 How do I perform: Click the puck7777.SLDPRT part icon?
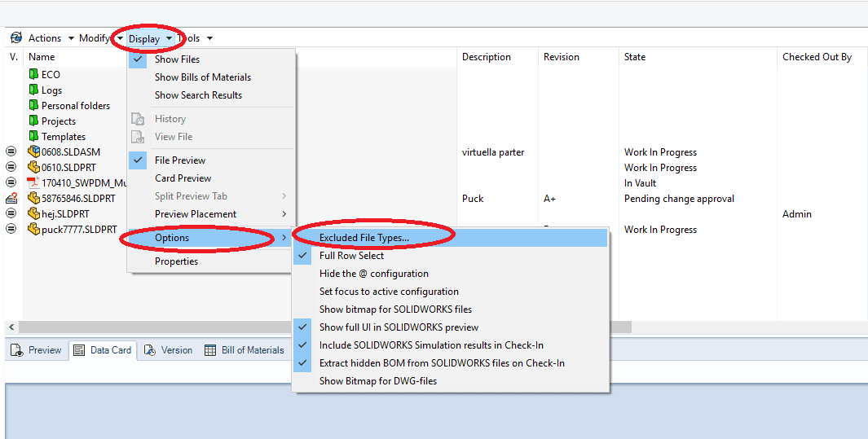(x=34, y=230)
